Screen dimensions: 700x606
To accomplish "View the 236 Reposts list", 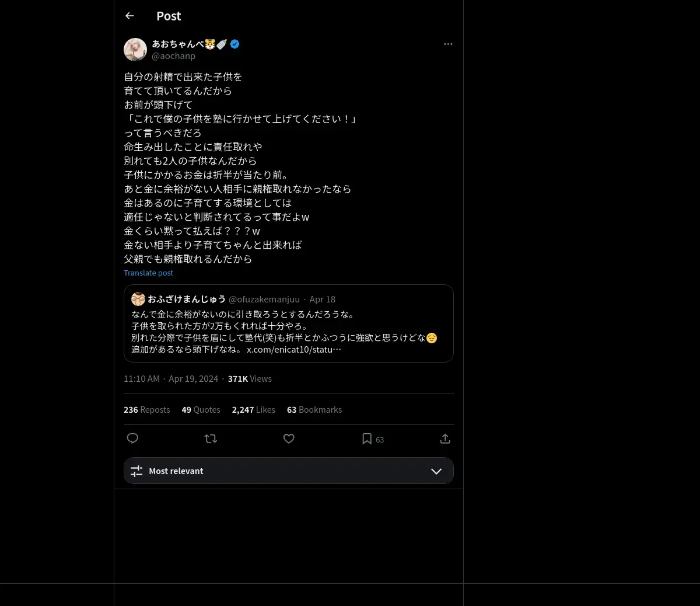I will click(x=146, y=410).
